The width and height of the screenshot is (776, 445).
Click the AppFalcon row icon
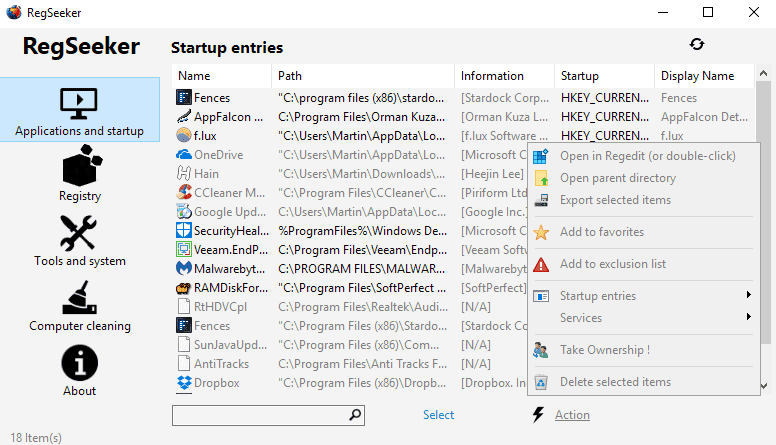[x=184, y=117]
